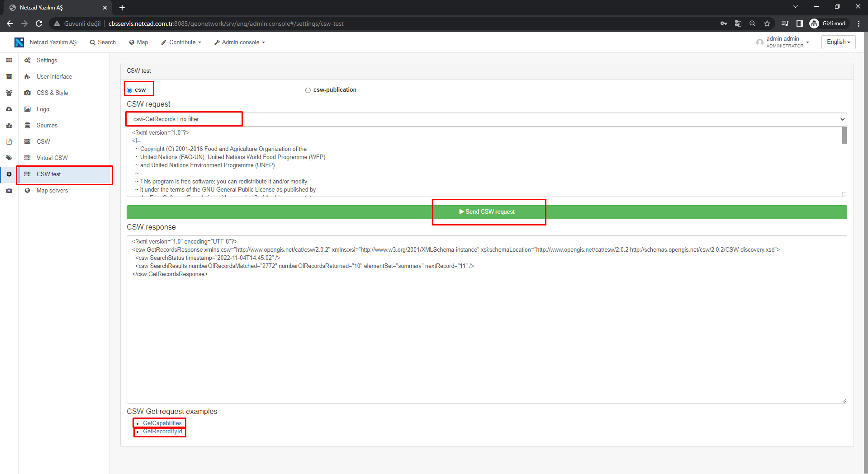Click the Send CSW request button

click(487, 212)
